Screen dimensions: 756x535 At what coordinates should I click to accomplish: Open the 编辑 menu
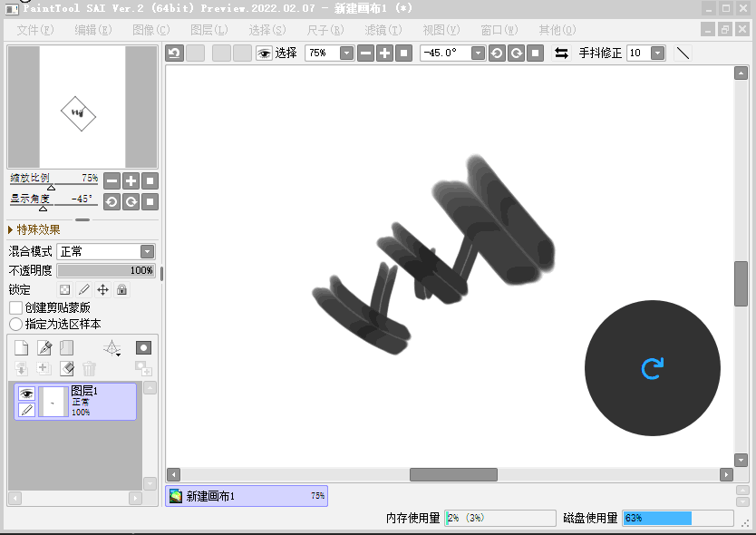tap(93, 30)
